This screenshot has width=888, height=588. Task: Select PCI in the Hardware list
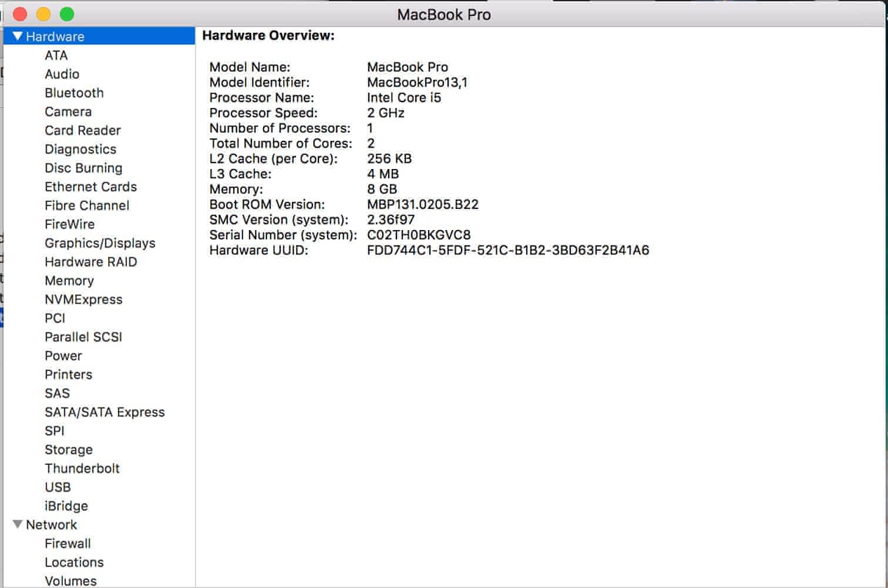pos(55,318)
